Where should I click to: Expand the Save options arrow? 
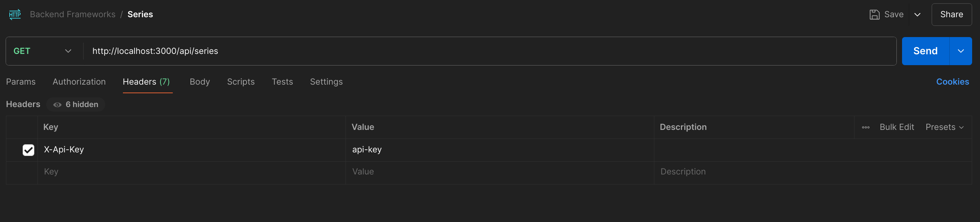click(917, 15)
